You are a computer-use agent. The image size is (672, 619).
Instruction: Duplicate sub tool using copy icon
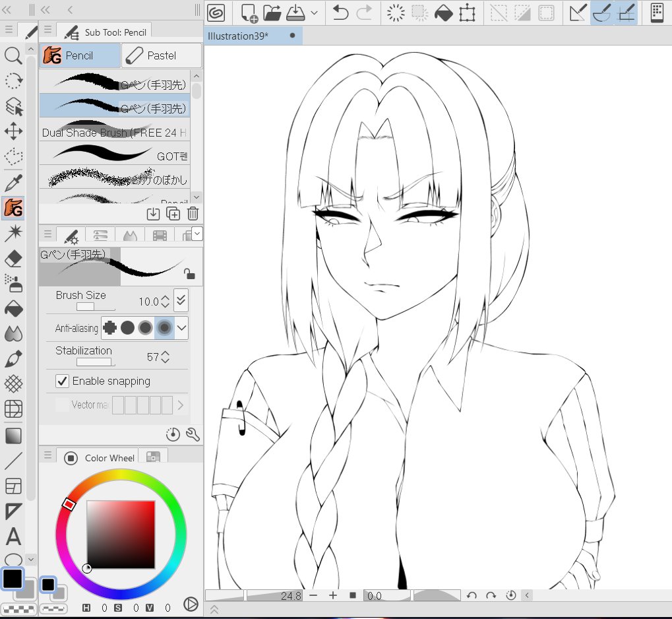point(173,214)
